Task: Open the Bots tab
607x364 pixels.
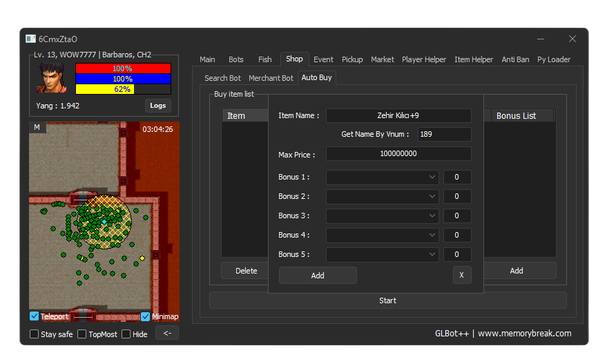Action: pyautogui.click(x=235, y=59)
